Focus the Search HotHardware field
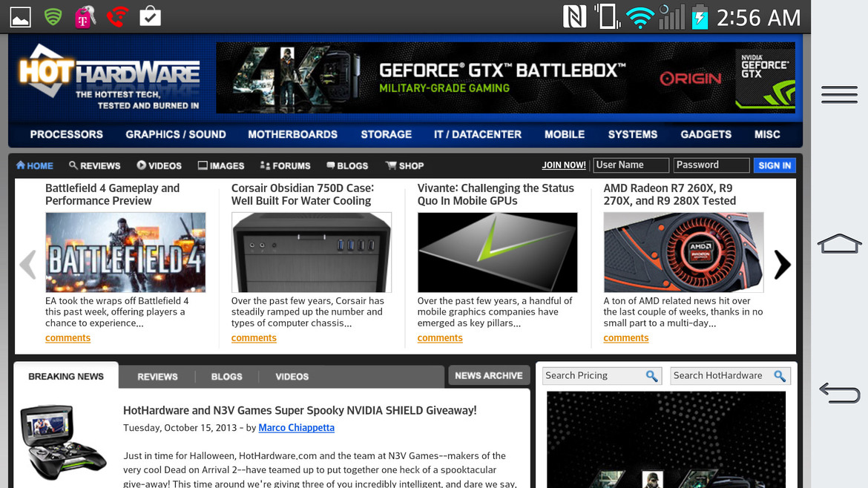This screenshot has width=868, height=488. (730, 376)
